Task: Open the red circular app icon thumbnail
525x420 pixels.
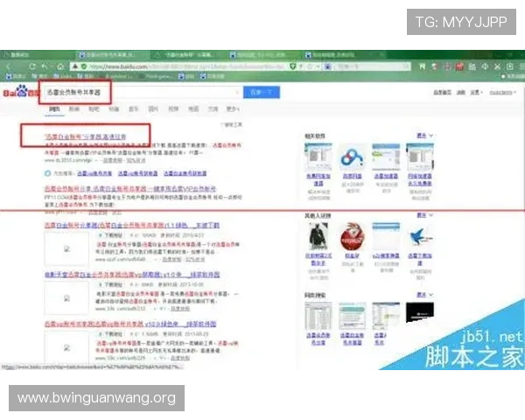Action: pyautogui.click(x=353, y=236)
